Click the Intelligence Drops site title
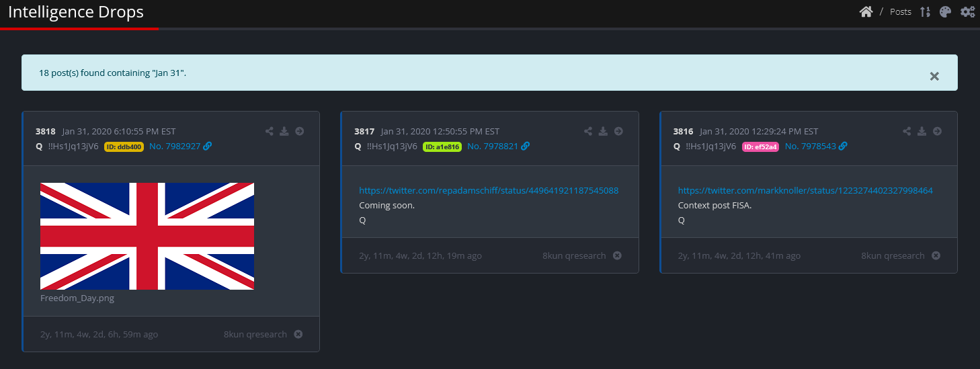The image size is (980, 369). 75,12
